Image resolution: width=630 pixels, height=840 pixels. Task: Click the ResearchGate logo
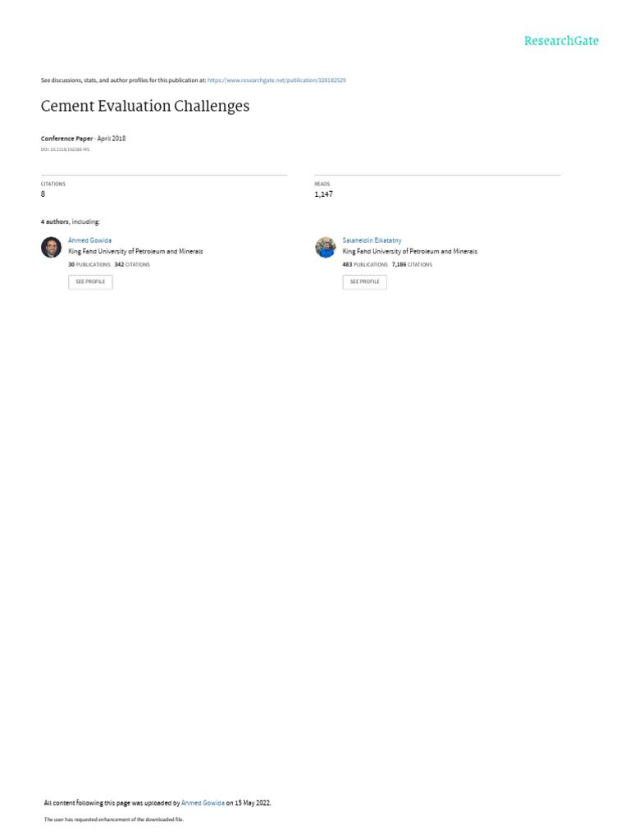[561, 41]
